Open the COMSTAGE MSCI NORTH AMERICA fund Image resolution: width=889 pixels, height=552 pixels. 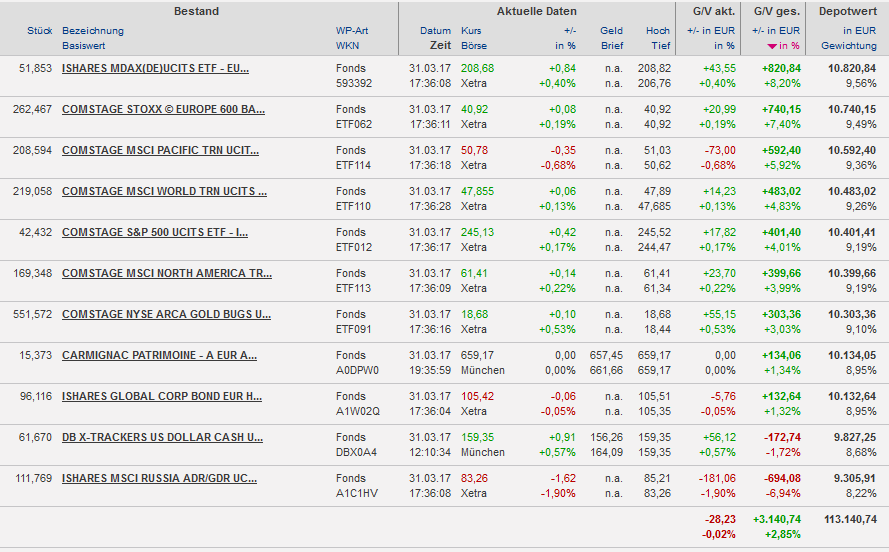click(x=166, y=273)
